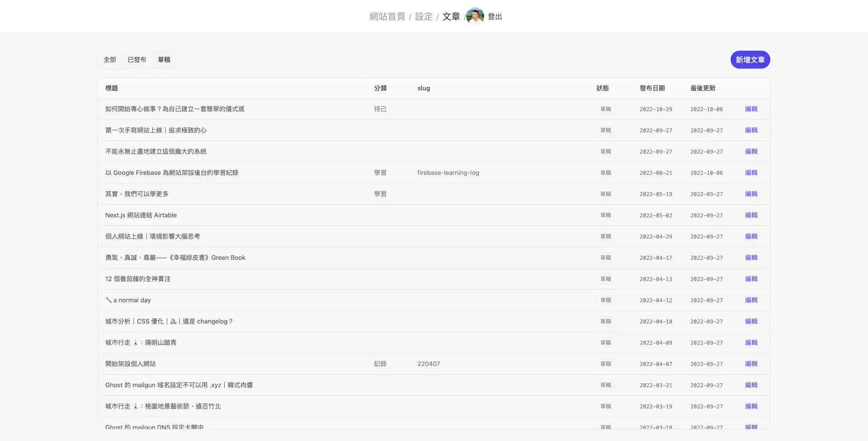
Task: Click 編輯 for 桃園地景藝術節 article
Action: [x=751, y=406]
